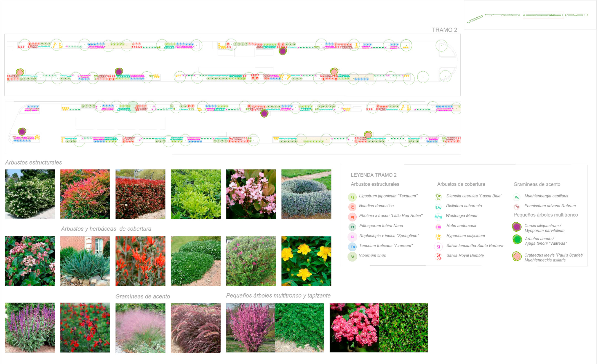
Task: Click the LEYENDA TRAMO 2 heading
Action: point(373,175)
